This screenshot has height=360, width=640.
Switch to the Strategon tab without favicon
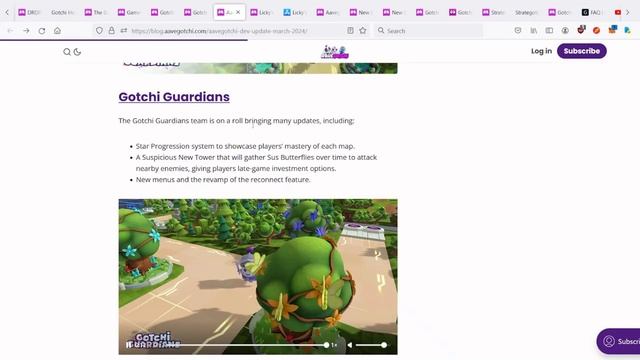click(x=526, y=12)
